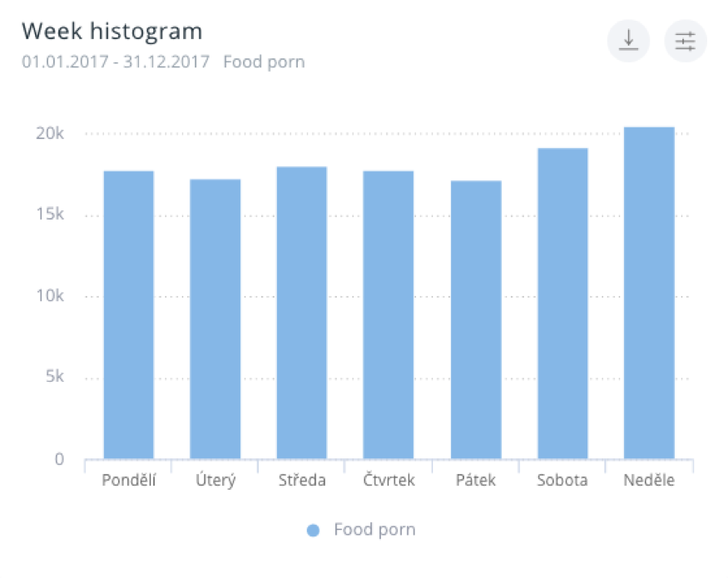Toggle the Food porn legend series
Viewport: 728px width, 578px height.
pos(374,530)
